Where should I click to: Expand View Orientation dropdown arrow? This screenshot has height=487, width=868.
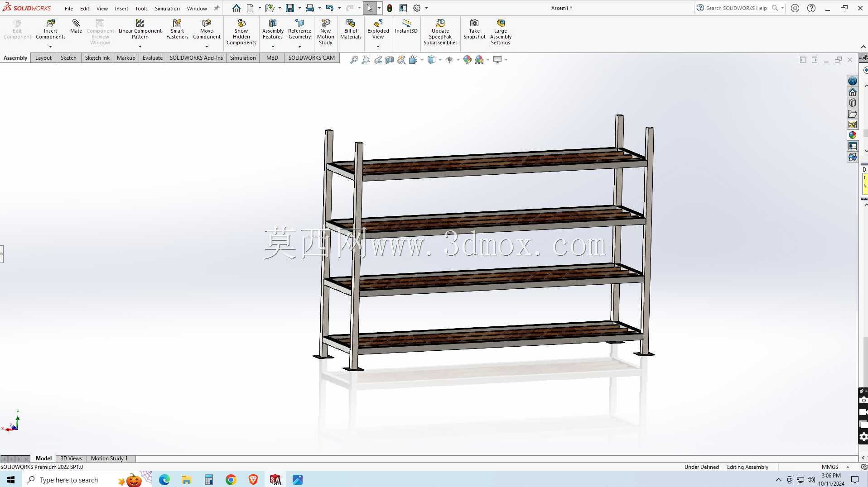point(422,60)
